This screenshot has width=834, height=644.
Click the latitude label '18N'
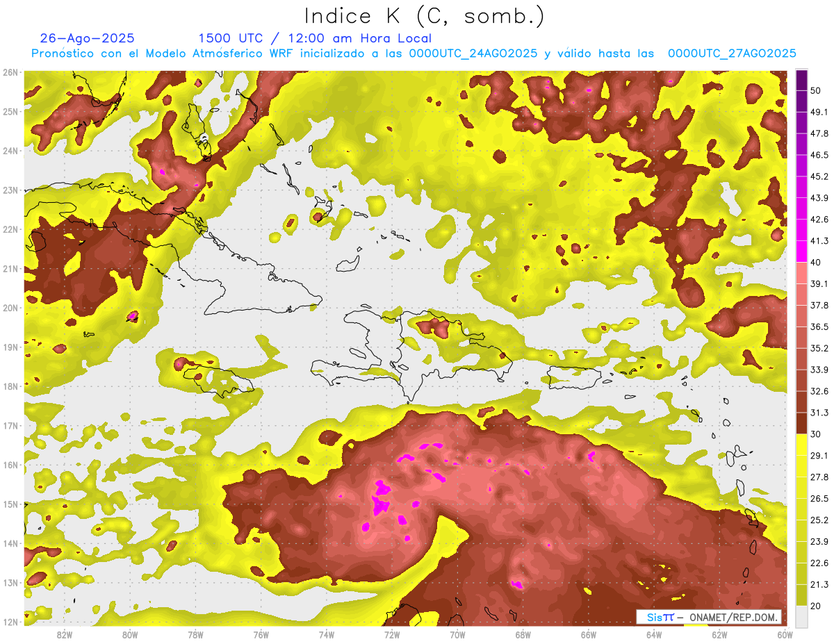[x=10, y=386]
